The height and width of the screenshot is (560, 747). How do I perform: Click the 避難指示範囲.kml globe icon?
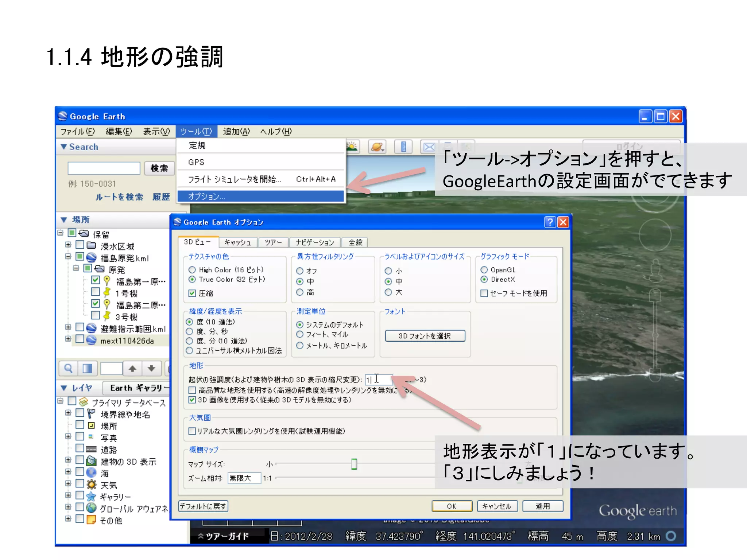[x=91, y=328]
